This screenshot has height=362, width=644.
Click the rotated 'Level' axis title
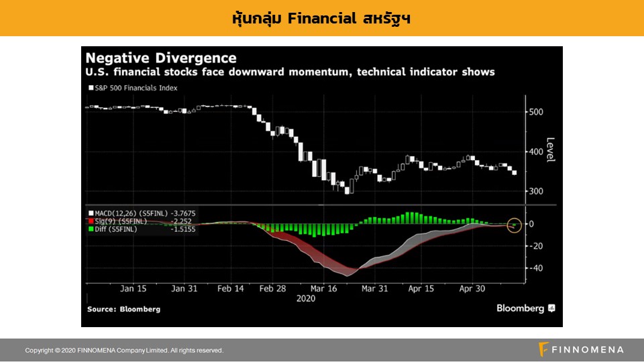tap(551, 149)
